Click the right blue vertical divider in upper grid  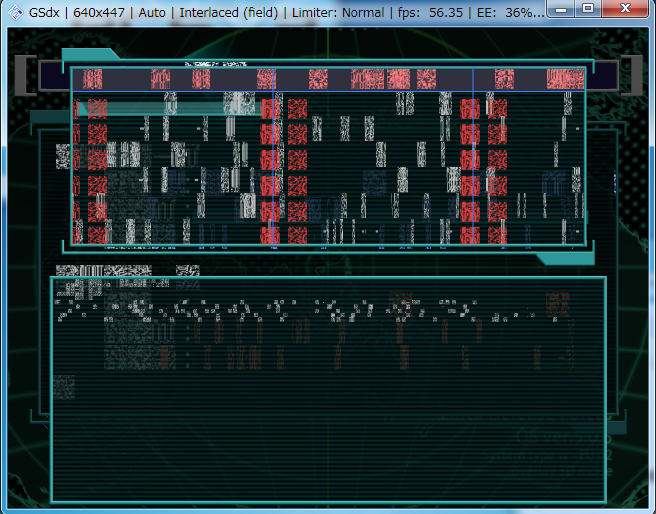tap(472, 160)
